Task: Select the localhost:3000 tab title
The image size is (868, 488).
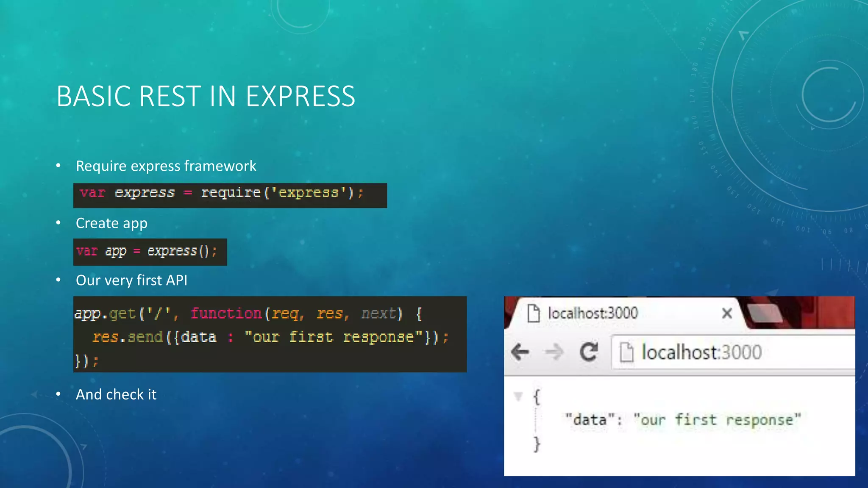Action: (x=593, y=313)
